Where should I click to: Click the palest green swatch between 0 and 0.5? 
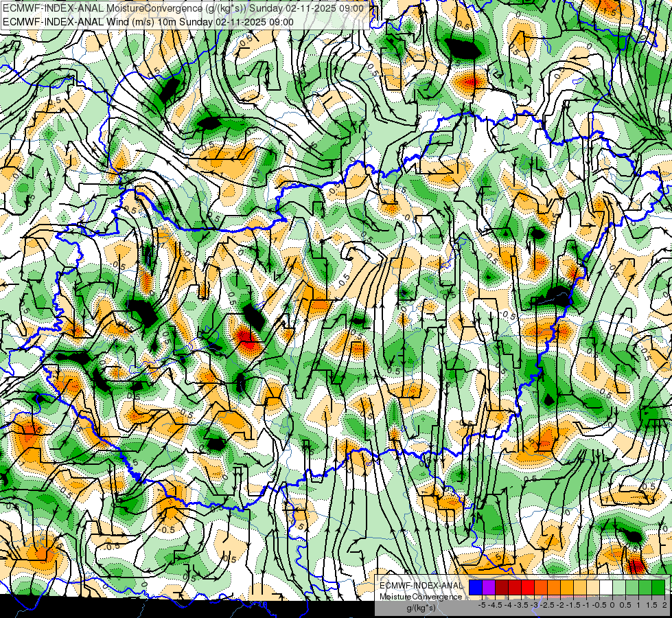click(619, 587)
